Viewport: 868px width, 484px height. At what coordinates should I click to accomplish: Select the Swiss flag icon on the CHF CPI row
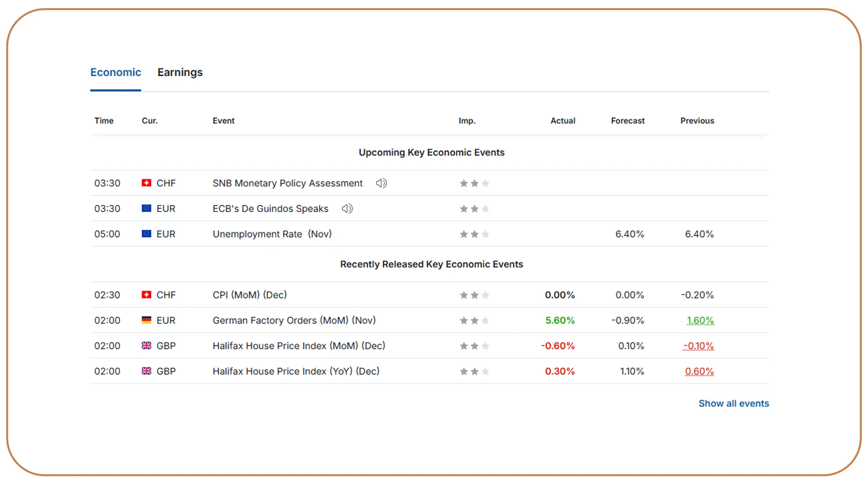(x=146, y=295)
